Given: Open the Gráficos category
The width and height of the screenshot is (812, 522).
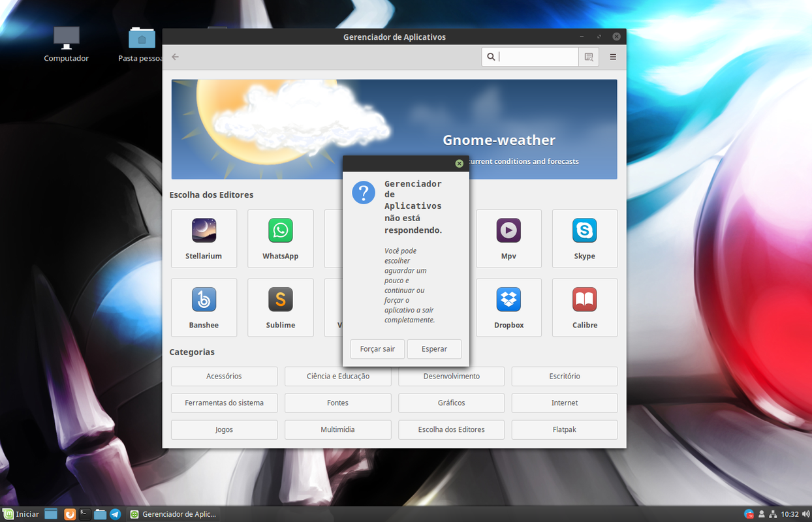Looking at the screenshot, I should click(452, 403).
